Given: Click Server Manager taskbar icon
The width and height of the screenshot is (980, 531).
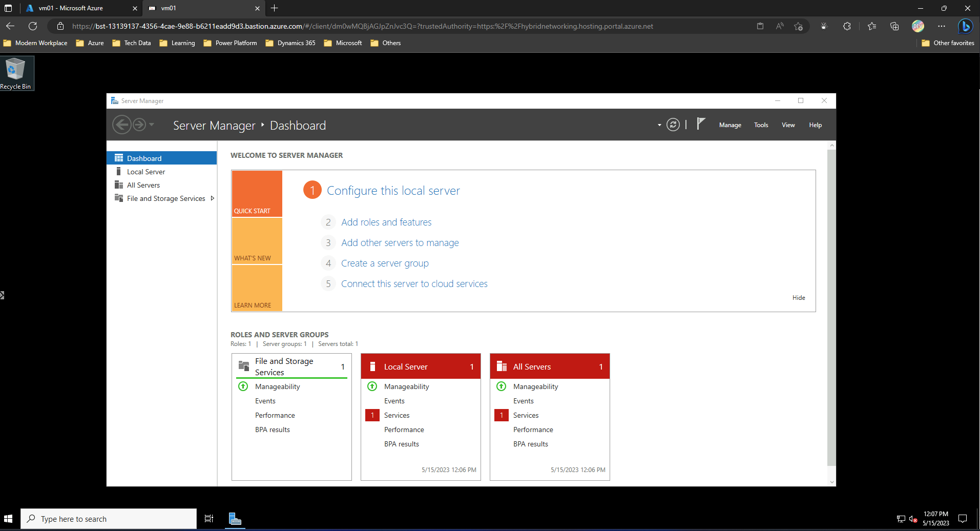Looking at the screenshot, I should (x=235, y=519).
